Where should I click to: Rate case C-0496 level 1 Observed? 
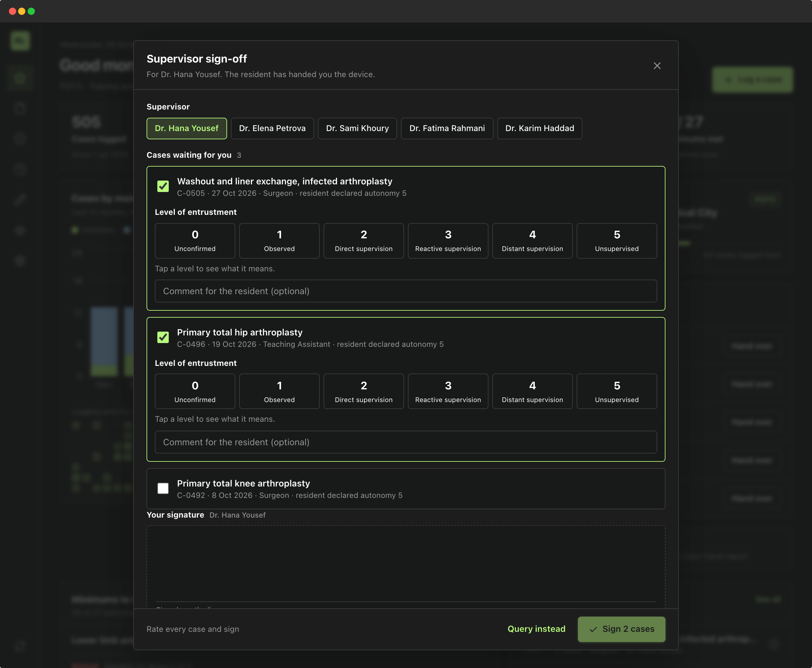(x=279, y=391)
